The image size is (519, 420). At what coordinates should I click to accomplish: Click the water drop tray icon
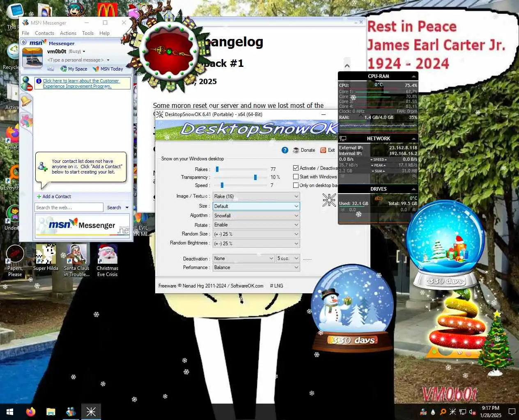[433, 412]
